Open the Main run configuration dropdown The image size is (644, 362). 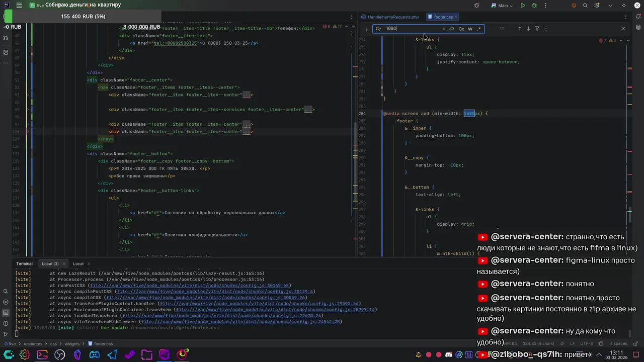point(503,6)
